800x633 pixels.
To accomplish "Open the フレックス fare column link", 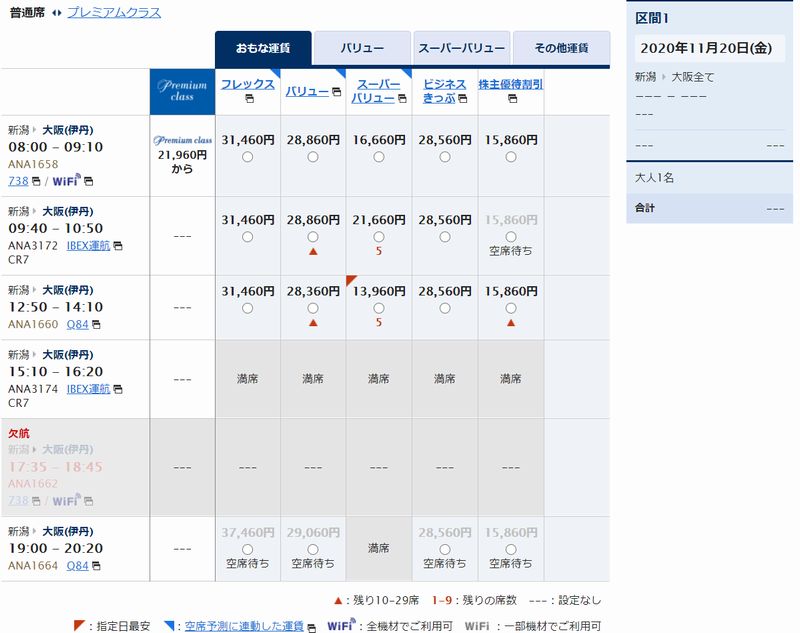I will [x=247, y=85].
